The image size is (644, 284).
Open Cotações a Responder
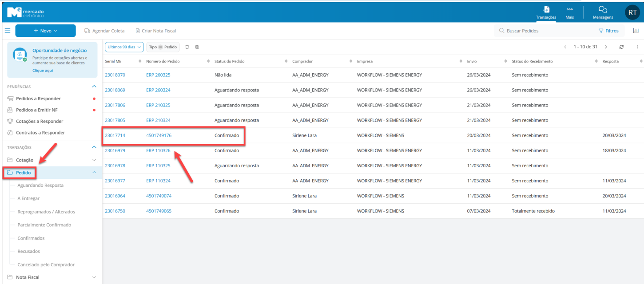click(40, 121)
